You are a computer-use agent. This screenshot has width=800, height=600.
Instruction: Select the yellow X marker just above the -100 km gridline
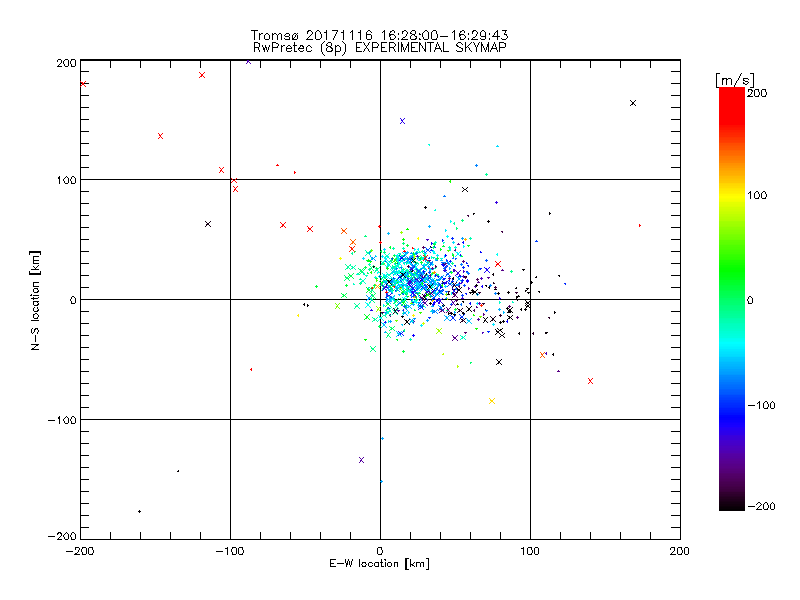pyautogui.click(x=492, y=401)
